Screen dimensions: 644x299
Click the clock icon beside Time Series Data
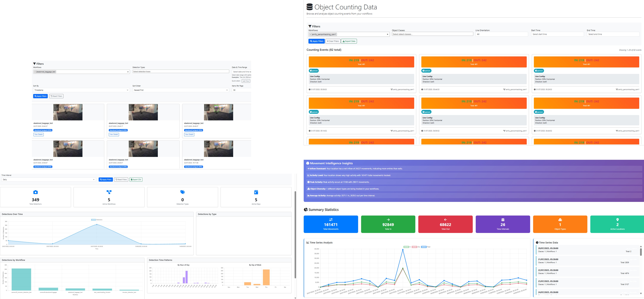click(x=537, y=242)
